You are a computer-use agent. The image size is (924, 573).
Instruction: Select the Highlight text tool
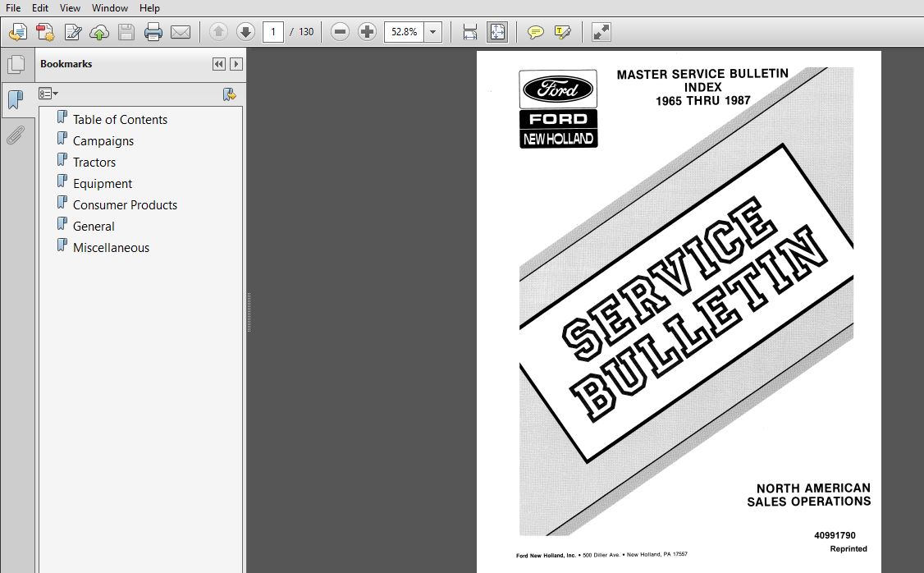(x=562, y=32)
